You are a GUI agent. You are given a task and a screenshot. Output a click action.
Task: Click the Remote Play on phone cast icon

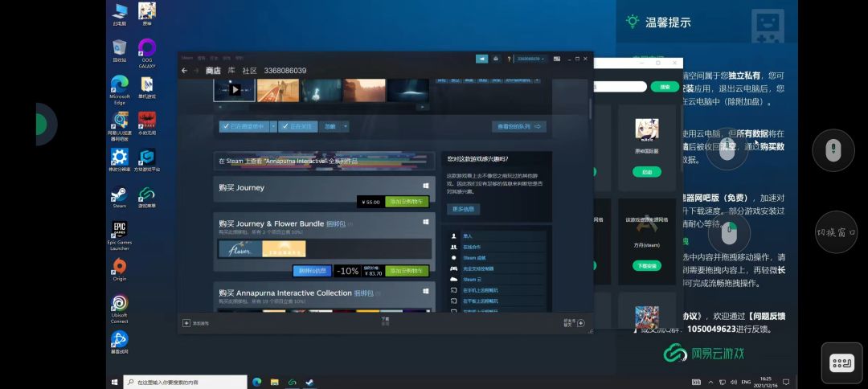pyautogui.click(x=454, y=290)
